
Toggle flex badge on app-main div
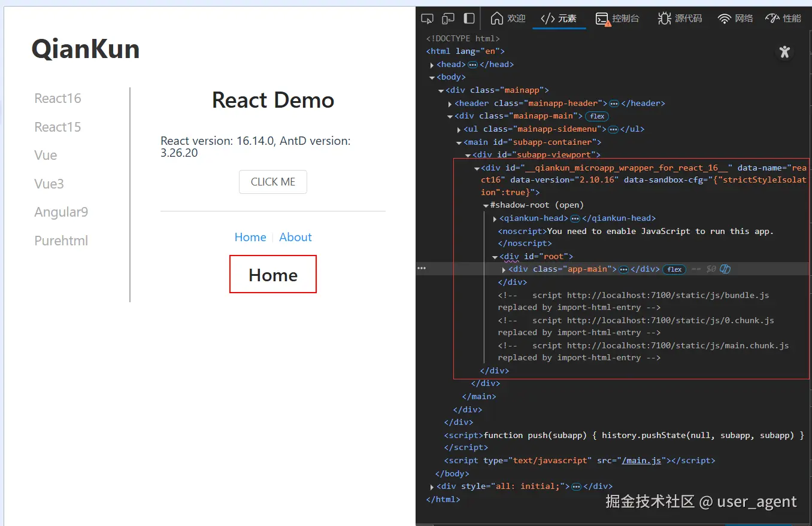coord(674,269)
